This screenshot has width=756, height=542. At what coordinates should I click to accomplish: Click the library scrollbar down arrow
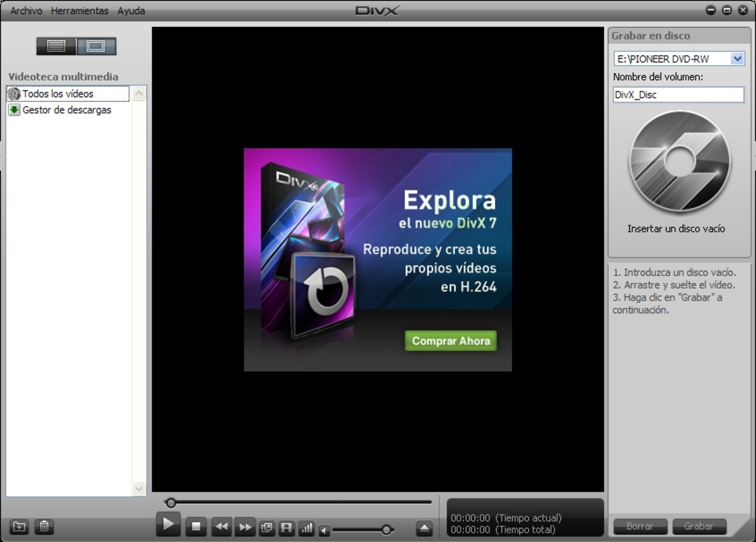click(x=139, y=488)
